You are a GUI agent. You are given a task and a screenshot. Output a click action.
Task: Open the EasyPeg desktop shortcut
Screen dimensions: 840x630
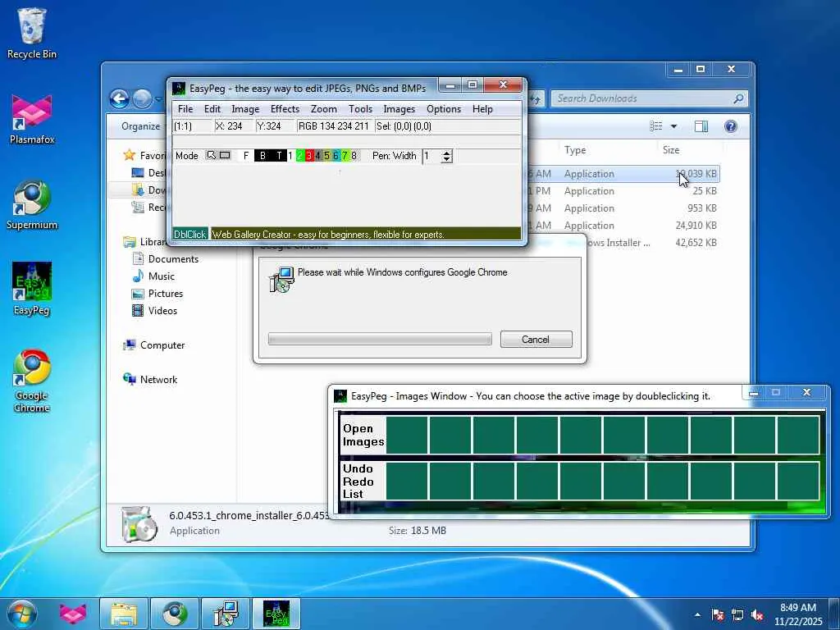click(x=32, y=290)
